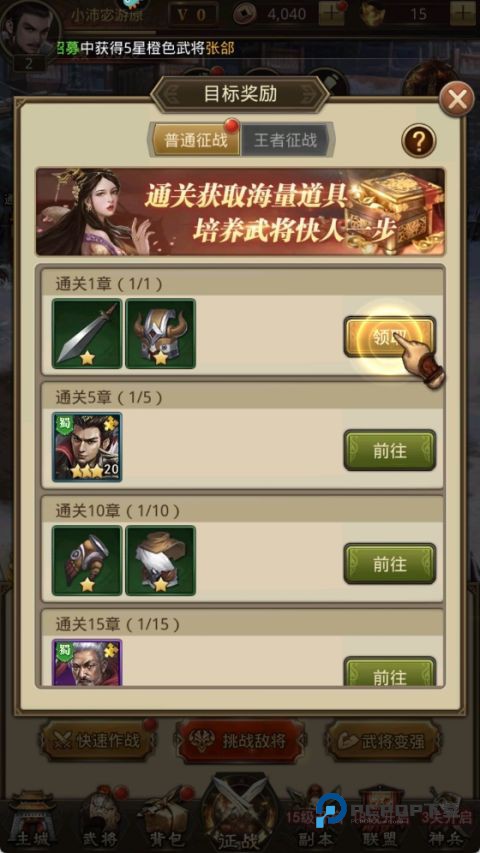The image size is (480, 853).
Task: Tap the gauntlet reward icon in chapter 10
Action: point(87,560)
